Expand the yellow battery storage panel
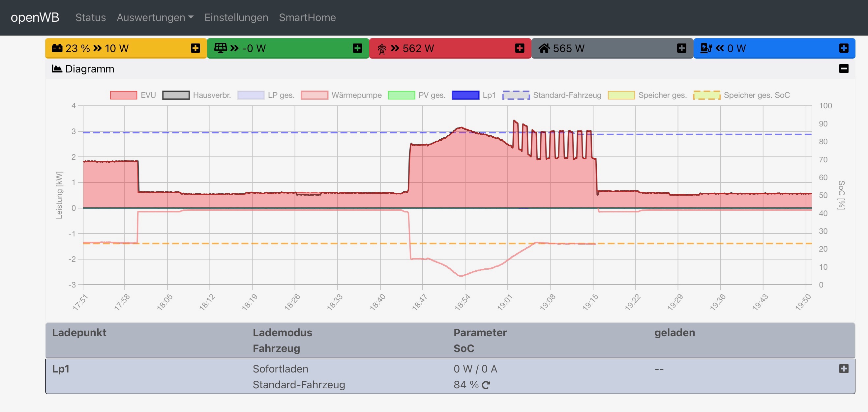Image resolution: width=868 pixels, height=412 pixels. (x=195, y=48)
